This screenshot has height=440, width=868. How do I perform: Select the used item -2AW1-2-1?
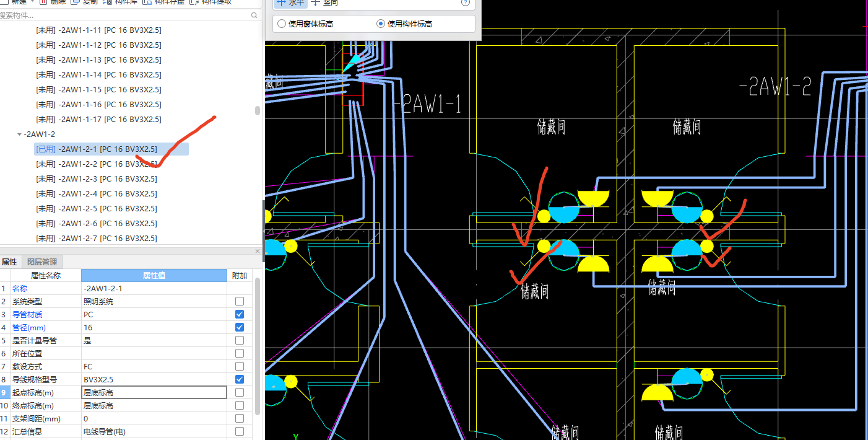pyautogui.click(x=111, y=149)
